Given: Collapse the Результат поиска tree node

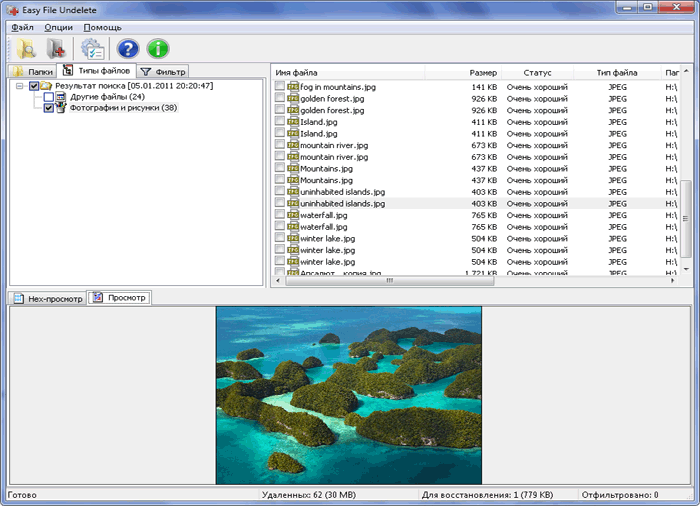Looking at the screenshot, I should click(21, 86).
